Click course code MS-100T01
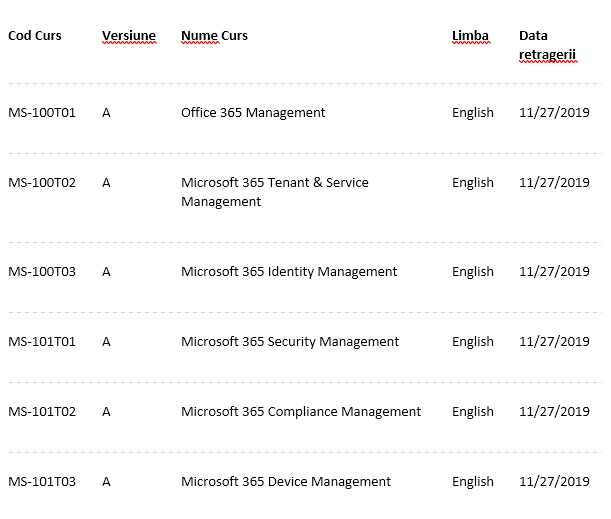The image size is (611, 519). pyautogui.click(x=42, y=113)
